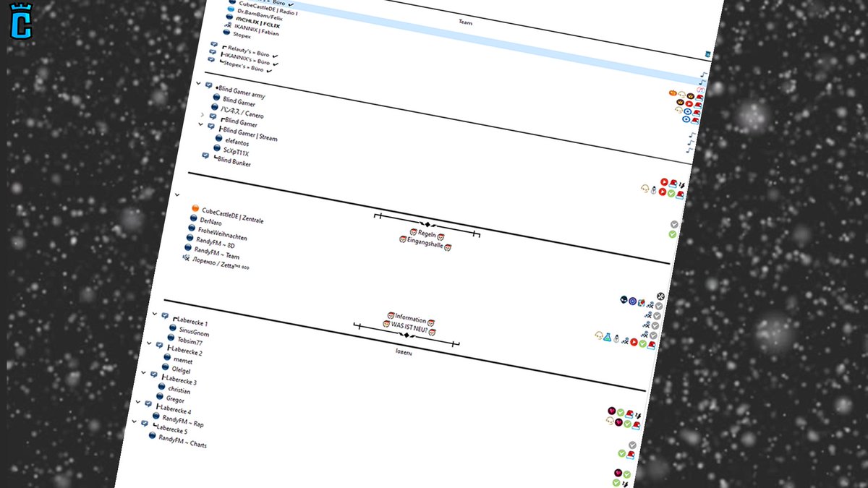Viewport: 868px width, 488px height.
Task: Select the Information channel
Action: pyautogui.click(x=411, y=319)
